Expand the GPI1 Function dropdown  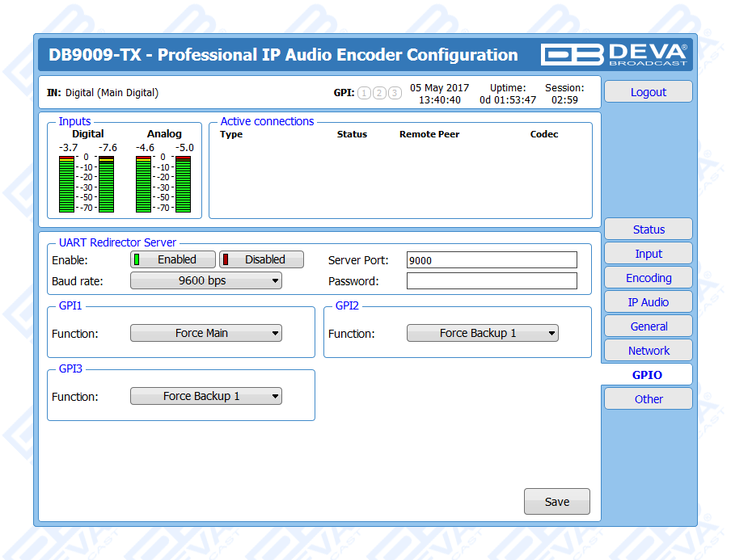206,333
